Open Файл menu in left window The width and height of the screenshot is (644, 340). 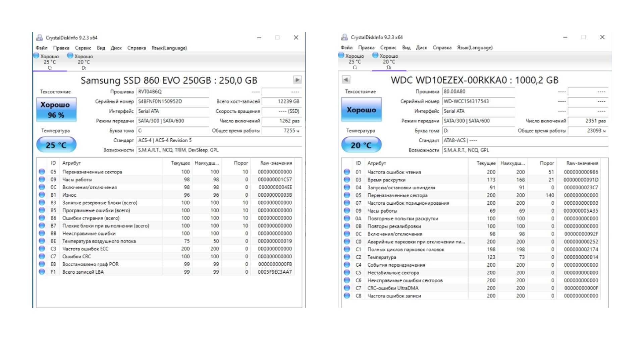pos(42,48)
